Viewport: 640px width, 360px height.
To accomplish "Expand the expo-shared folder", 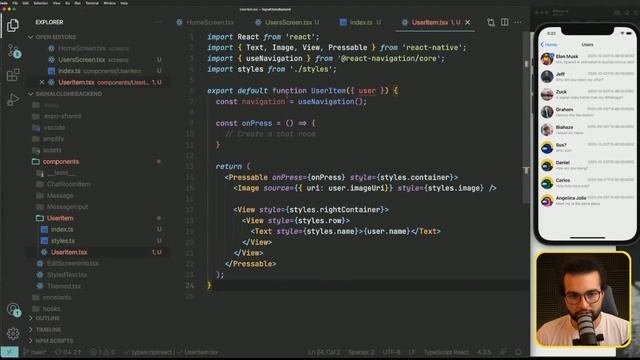I will 62,116.
